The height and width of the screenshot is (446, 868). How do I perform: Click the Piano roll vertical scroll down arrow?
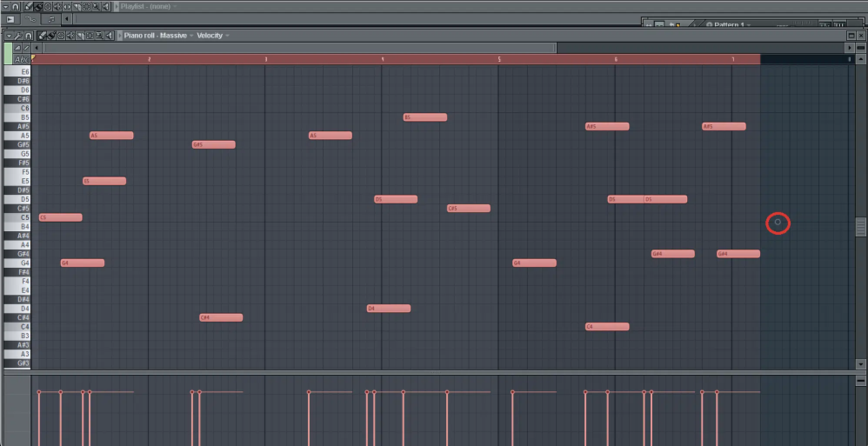click(x=860, y=364)
